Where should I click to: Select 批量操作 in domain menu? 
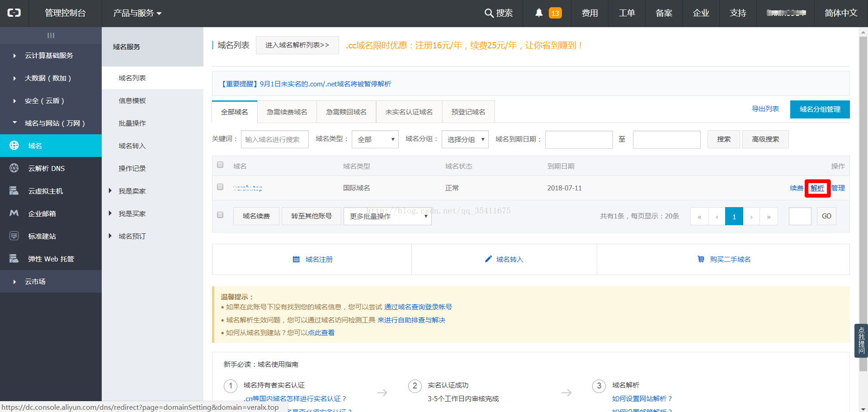click(x=152, y=123)
